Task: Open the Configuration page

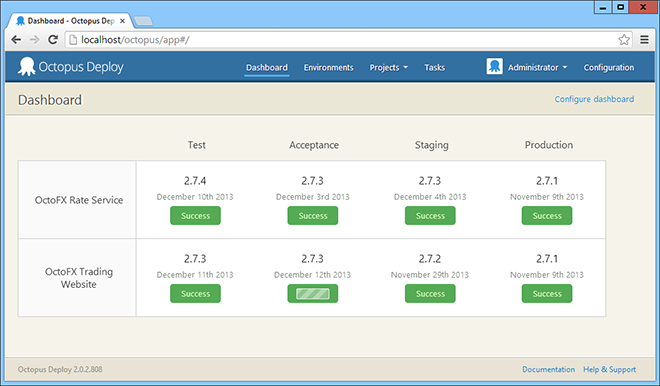Action: click(609, 67)
